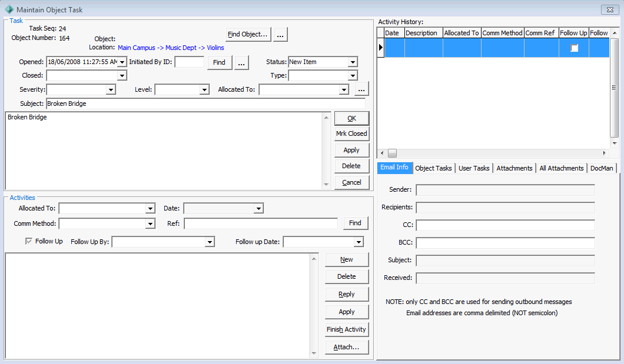This screenshot has height=364, width=624.
Task: Click the Activity History horizontal scrollbar right arrow
Action: (605, 153)
